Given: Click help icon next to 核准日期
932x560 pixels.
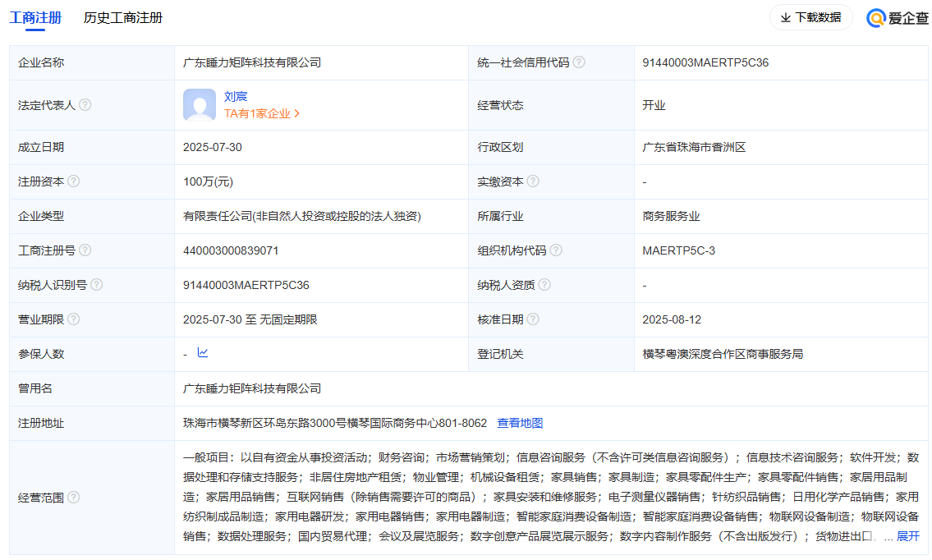Looking at the screenshot, I should tap(534, 319).
